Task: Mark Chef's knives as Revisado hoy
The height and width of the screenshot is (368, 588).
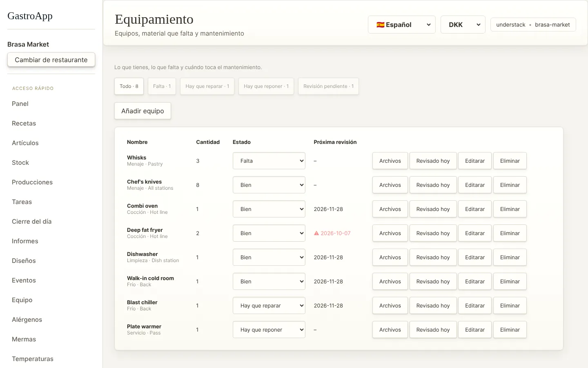Action: coord(433,185)
